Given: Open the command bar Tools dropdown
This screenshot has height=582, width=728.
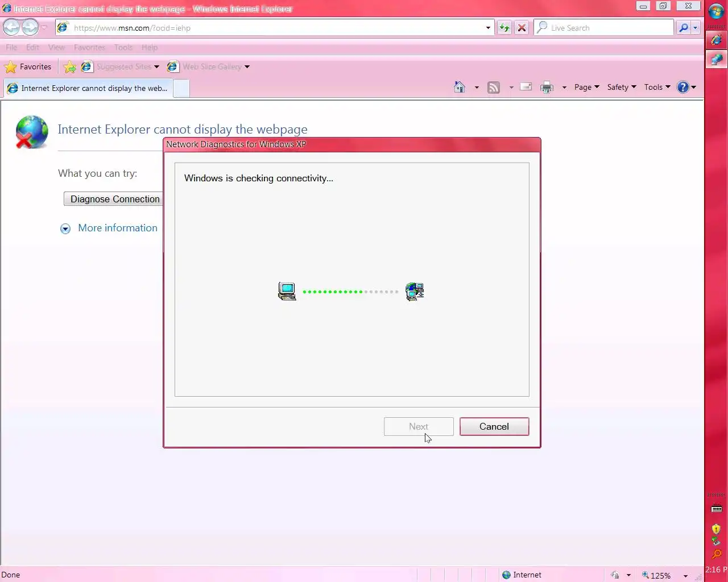Looking at the screenshot, I should tap(657, 87).
